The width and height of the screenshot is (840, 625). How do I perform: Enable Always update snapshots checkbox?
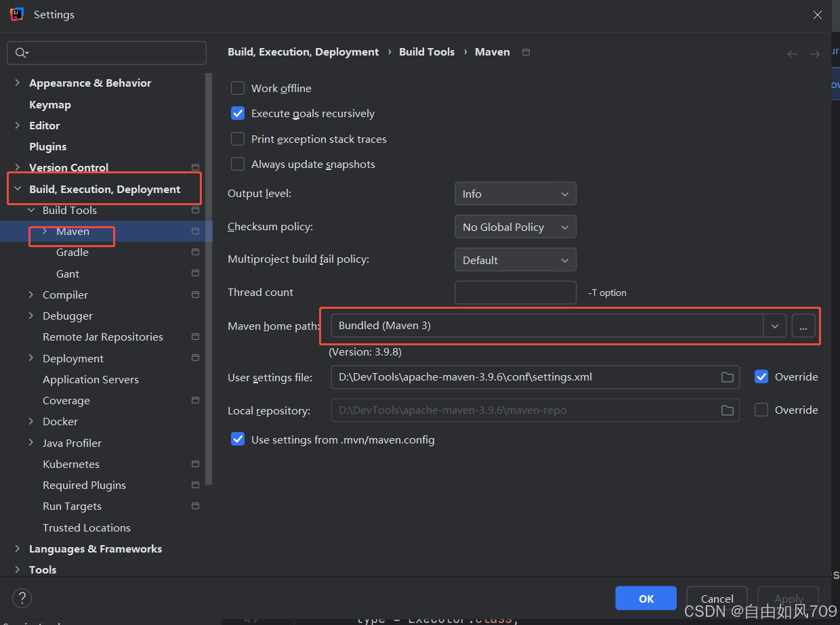point(238,164)
